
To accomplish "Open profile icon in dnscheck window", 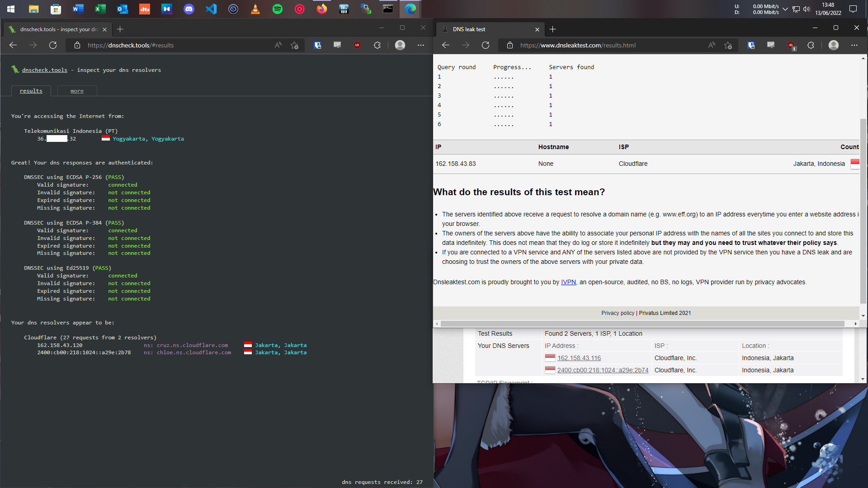I will click(400, 45).
